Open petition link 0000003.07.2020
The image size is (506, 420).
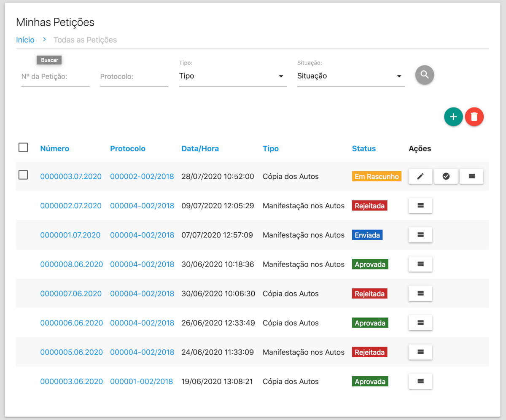click(x=71, y=176)
